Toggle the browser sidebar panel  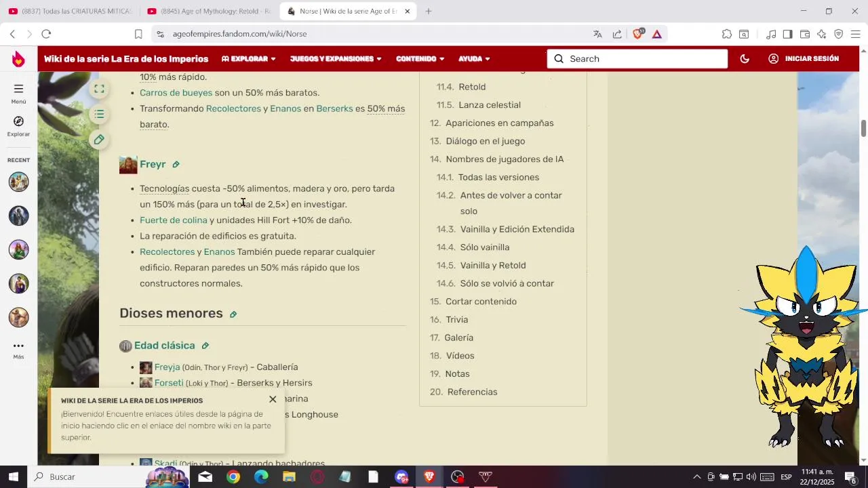click(787, 34)
